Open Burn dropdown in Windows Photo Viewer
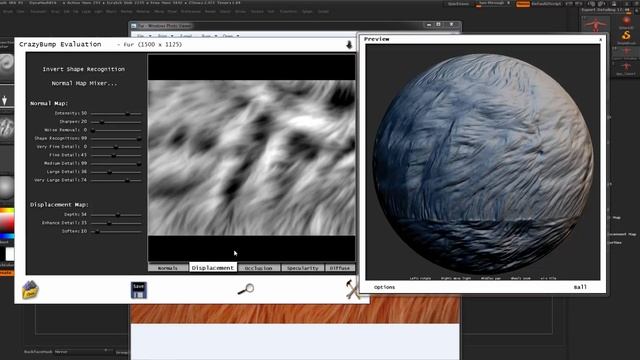The height and width of the screenshot is (360, 640). pyautogui.click(x=208, y=36)
